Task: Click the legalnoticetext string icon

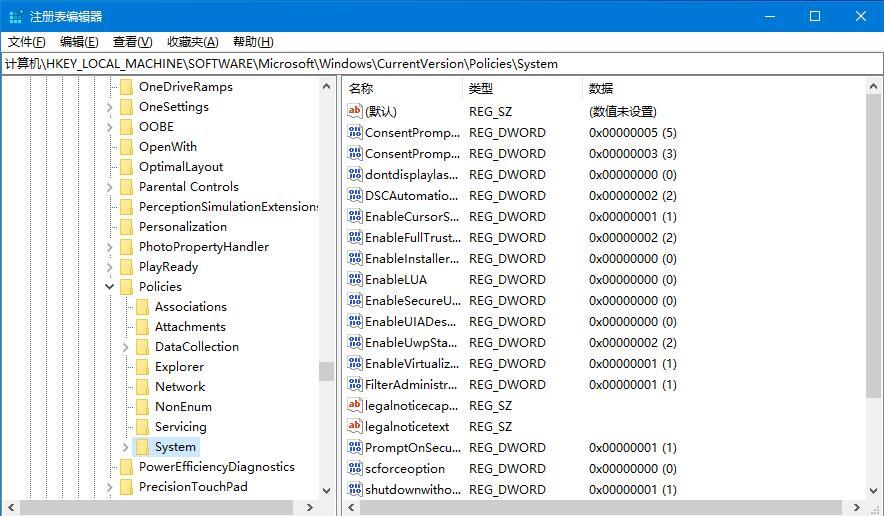Action: point(355,426)
